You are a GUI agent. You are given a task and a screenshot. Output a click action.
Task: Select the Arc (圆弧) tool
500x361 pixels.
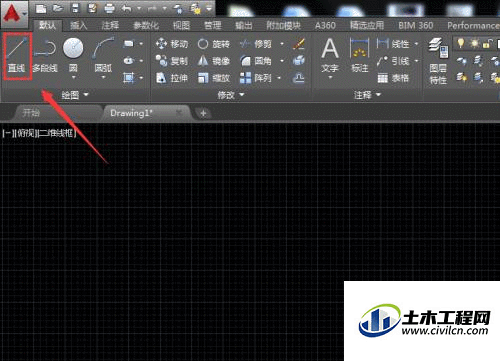(x=103, y=57)
